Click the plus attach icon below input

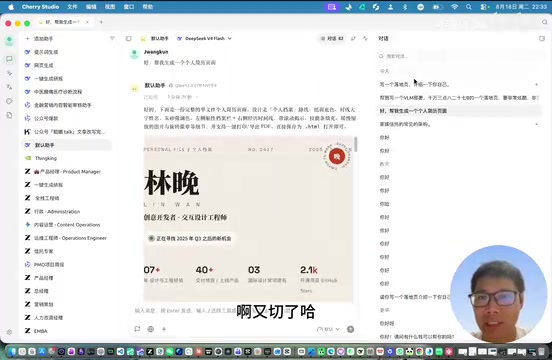tap(164, 329)
